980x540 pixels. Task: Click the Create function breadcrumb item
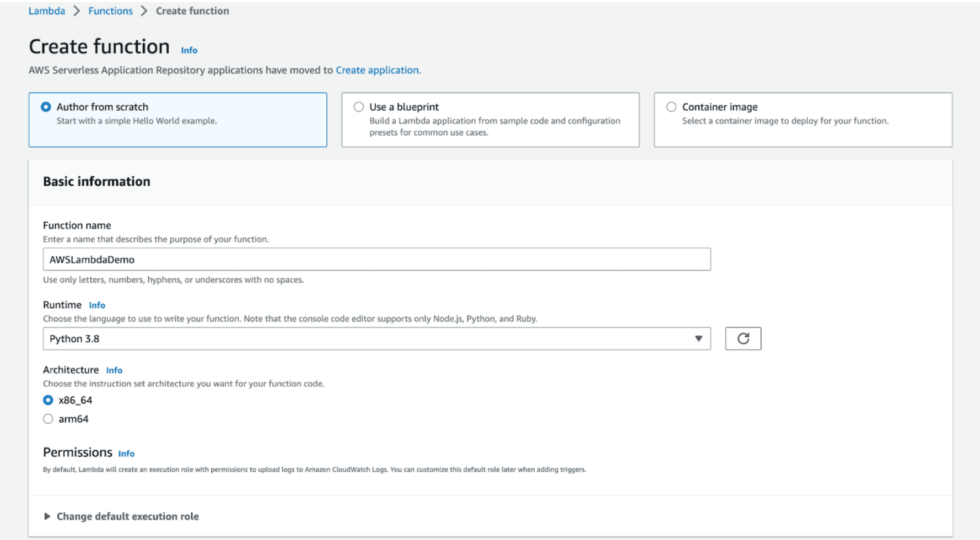(192, 11)
